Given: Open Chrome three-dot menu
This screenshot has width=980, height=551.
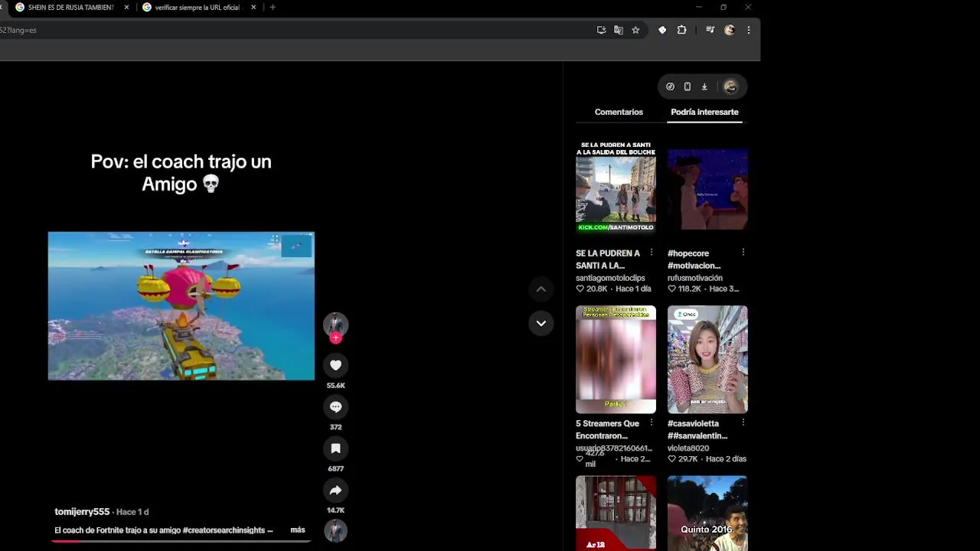Looking at the screenshot, I should coord(748,30).
